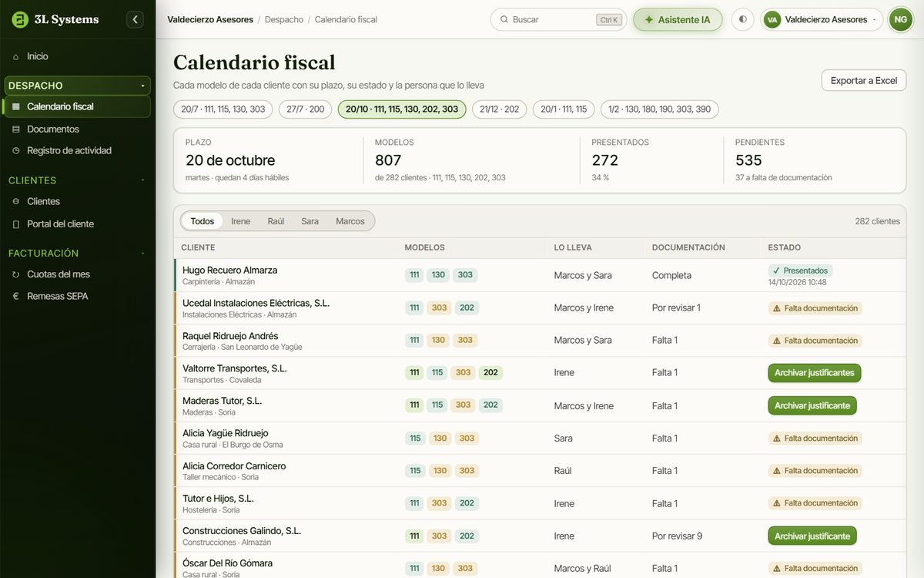Filter the table by Irene
This screenshot has height=578, width=924.
(x=241, y=221)
